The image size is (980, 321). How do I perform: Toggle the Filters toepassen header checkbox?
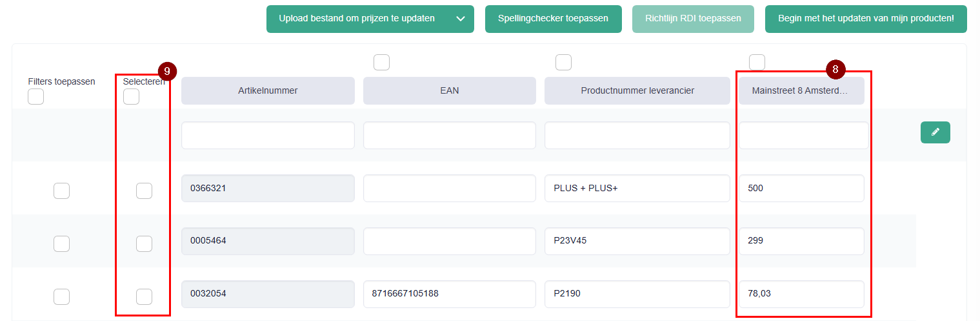tap(35, 97)
